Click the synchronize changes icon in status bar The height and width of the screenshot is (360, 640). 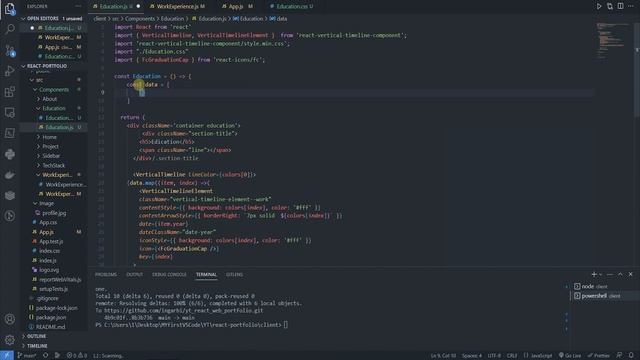click(45, 356)
